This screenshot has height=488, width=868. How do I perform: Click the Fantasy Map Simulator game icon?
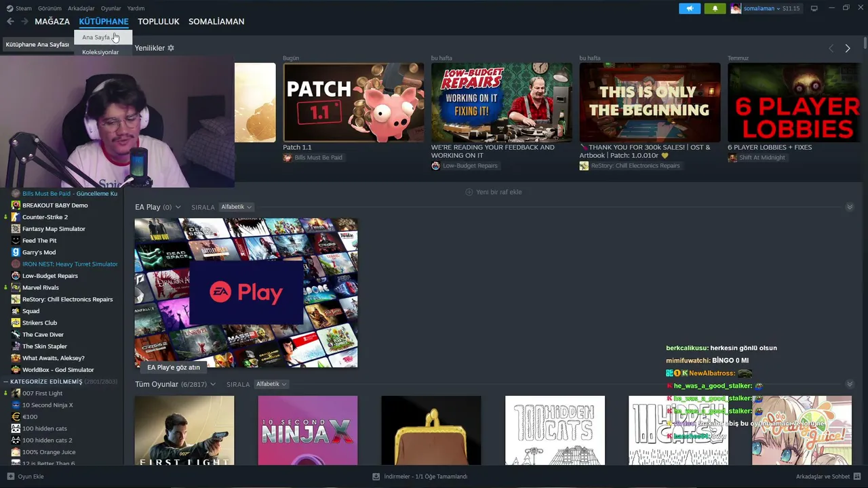(x=16, y=229)
